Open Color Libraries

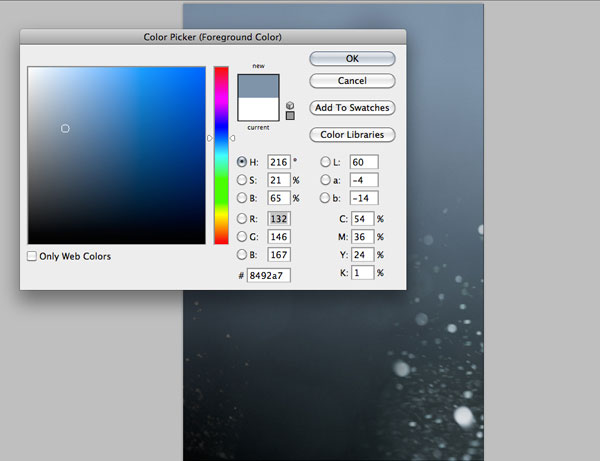pyautogui.click(x=352, y=134)
